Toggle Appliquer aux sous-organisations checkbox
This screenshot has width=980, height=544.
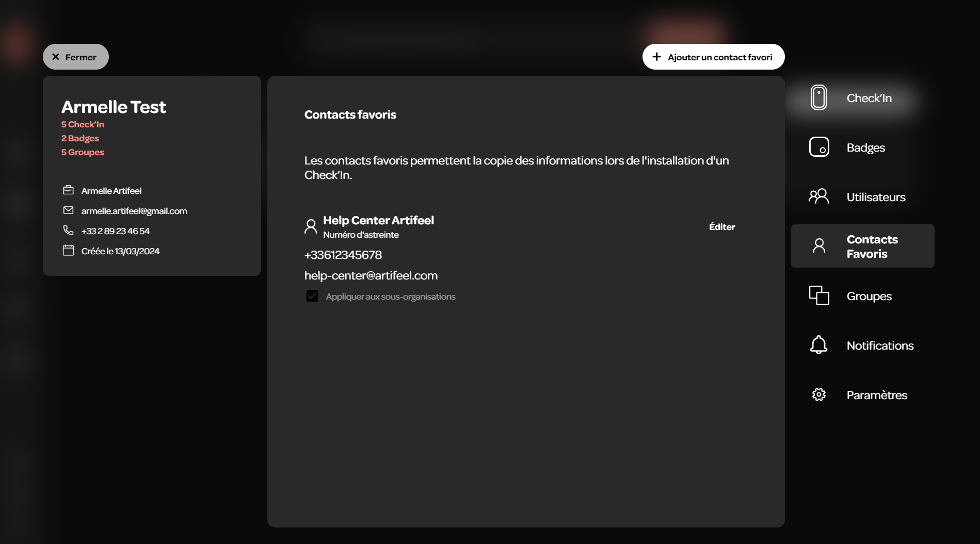point(312,296)
